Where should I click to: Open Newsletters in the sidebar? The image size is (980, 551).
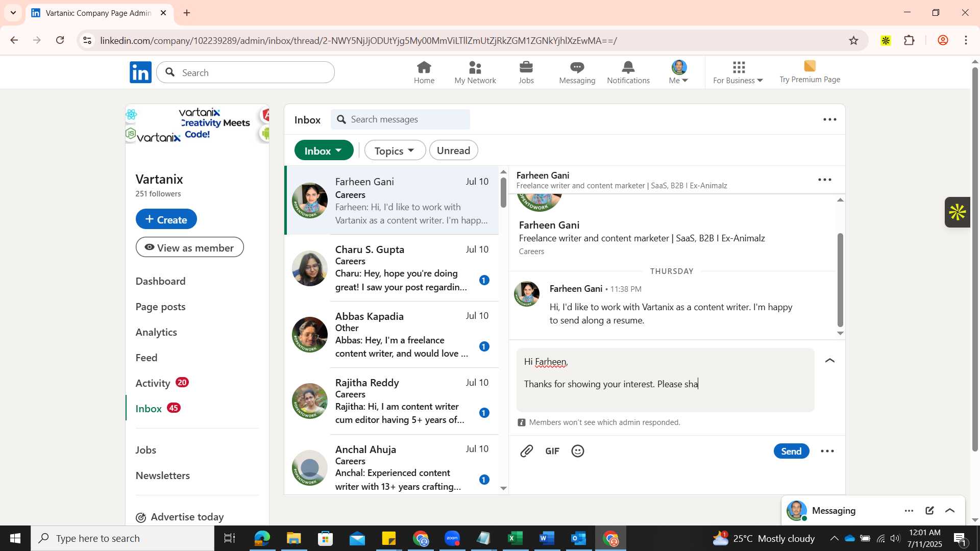[x=163, y=475]
